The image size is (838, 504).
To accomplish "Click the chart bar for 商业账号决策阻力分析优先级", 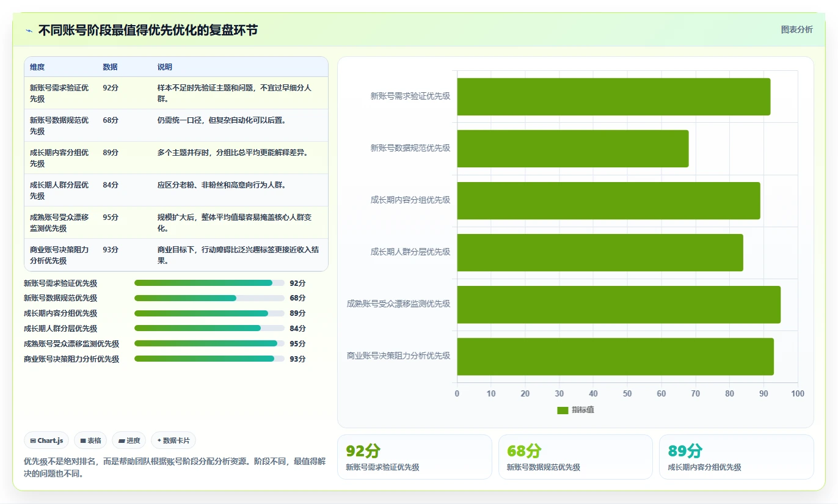I will [615, 356].
